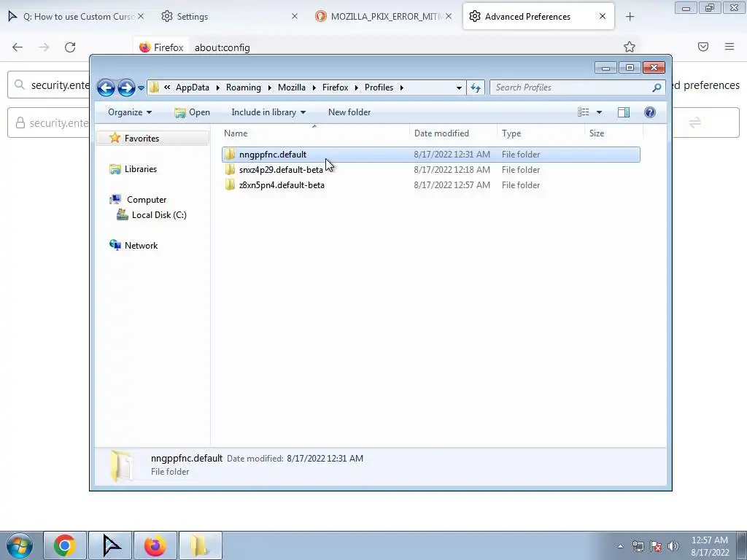Toggle the security.enterprise preference value
Image resolution: width=747 pixels, height=560 pixels.
coord(695,122)
